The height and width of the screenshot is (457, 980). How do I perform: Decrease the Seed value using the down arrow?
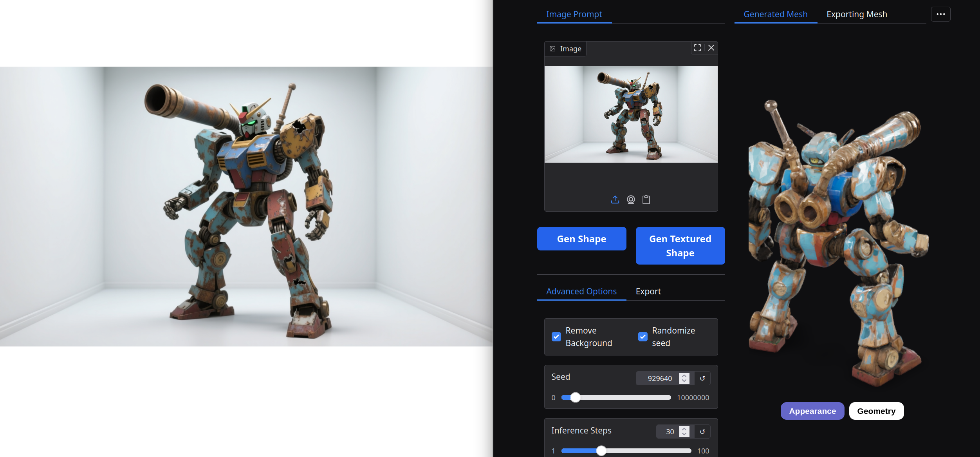(684, 381)
